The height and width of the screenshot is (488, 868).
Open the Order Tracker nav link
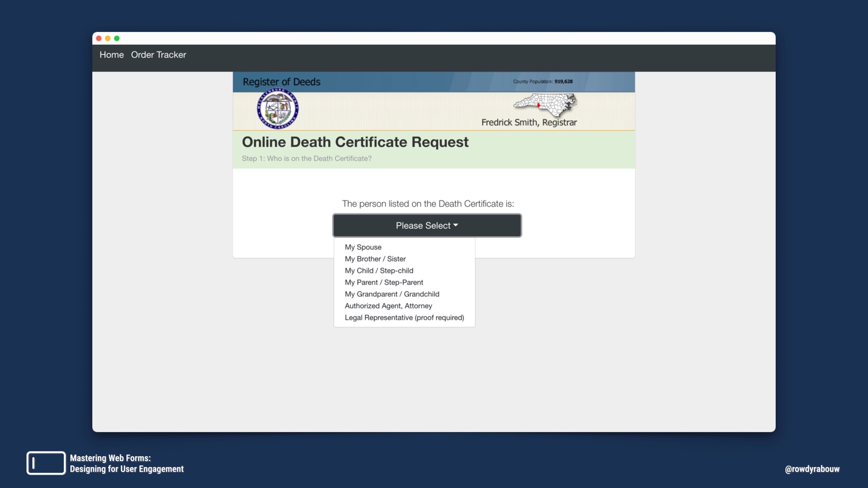tap(159, 55)
